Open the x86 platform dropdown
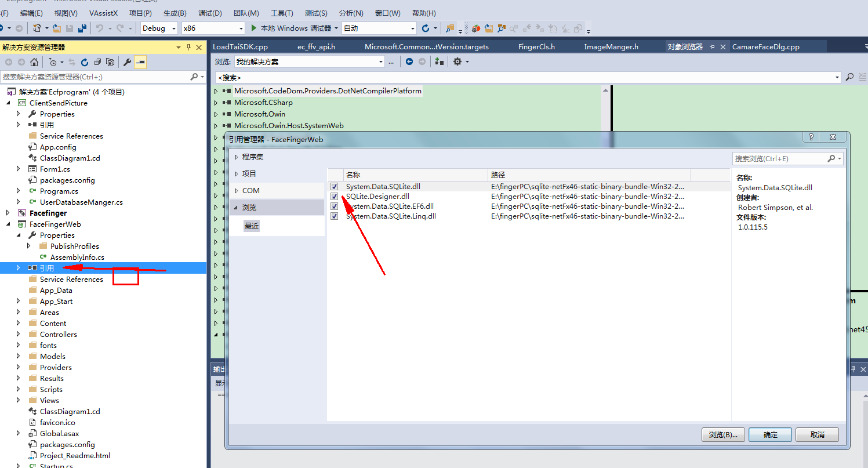Screen dimensions: 868x468 click(213, 28)
